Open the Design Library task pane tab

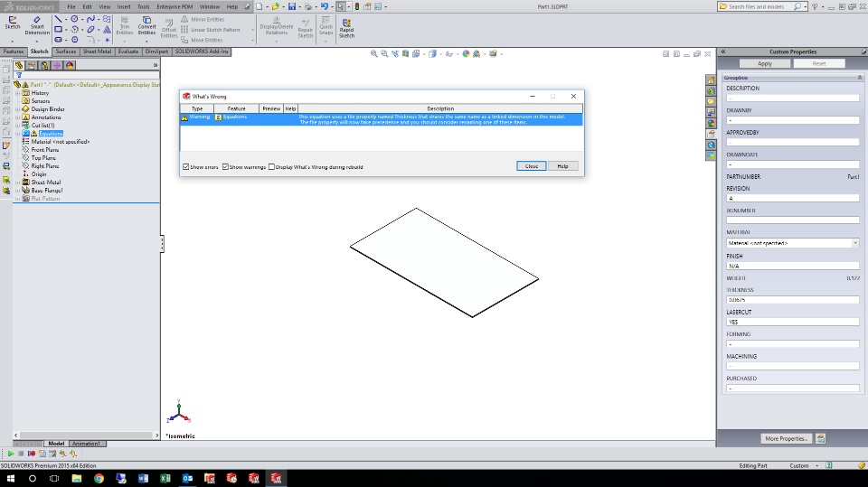click(711, 90)
